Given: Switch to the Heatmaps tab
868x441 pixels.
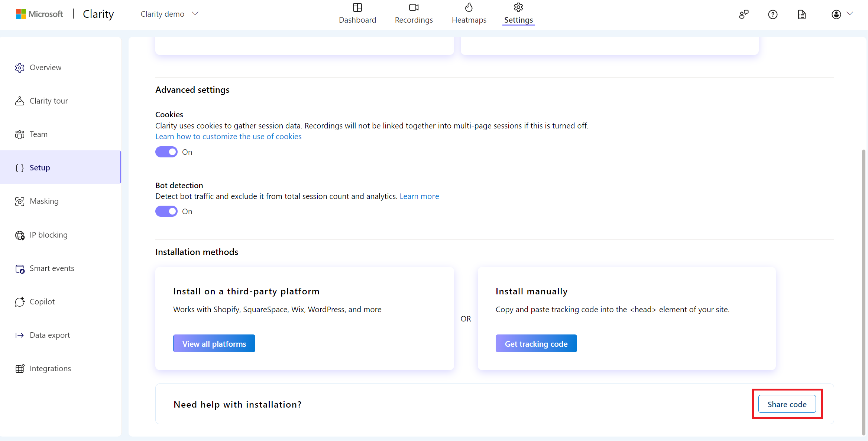Looking at the screenshot, I should [x=469, y=13].
